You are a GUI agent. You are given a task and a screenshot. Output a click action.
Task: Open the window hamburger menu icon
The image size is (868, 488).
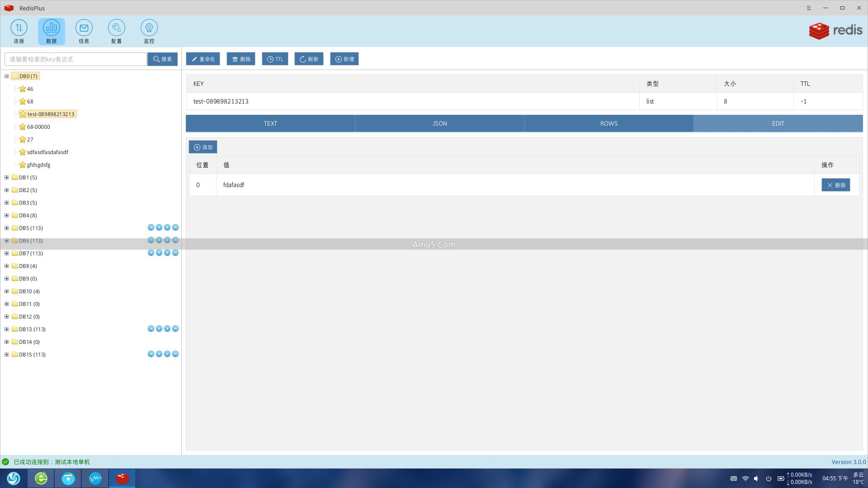pos(809,8)
